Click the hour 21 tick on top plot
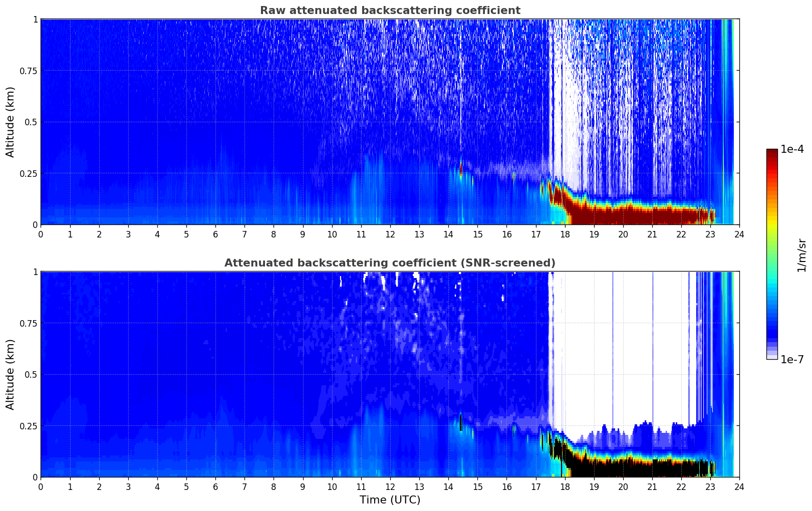 [x=652, y=234]
